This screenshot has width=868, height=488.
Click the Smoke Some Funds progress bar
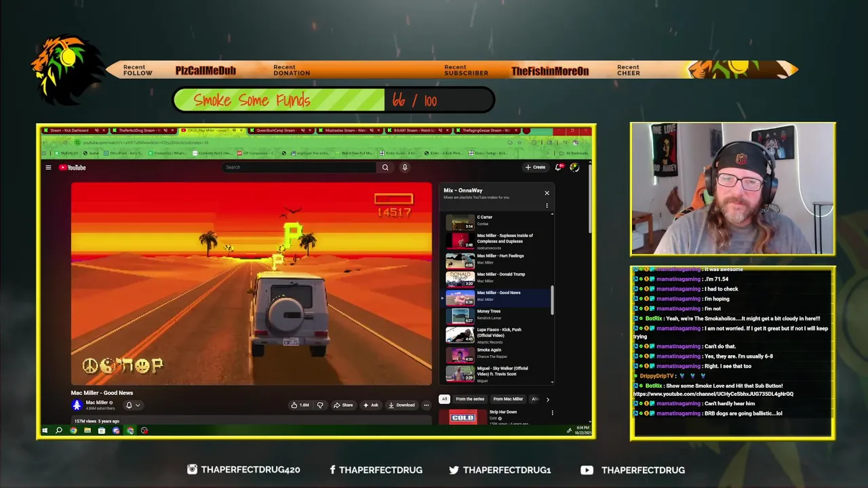tap(334, 100)
